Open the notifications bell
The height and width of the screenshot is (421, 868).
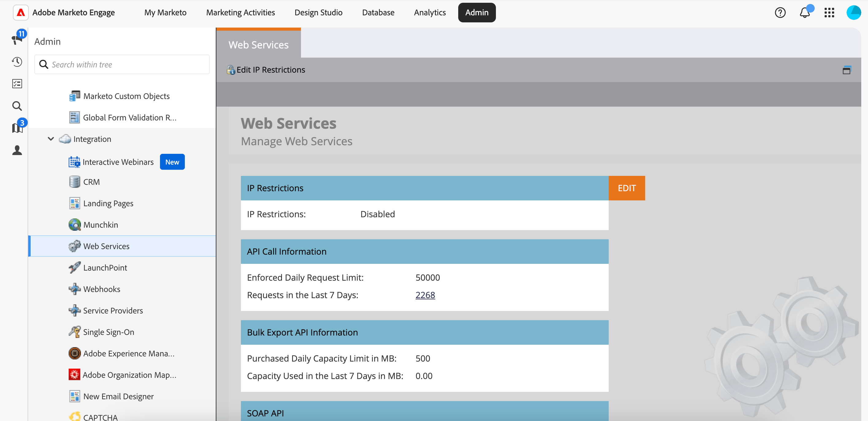[x=805, y=13]
